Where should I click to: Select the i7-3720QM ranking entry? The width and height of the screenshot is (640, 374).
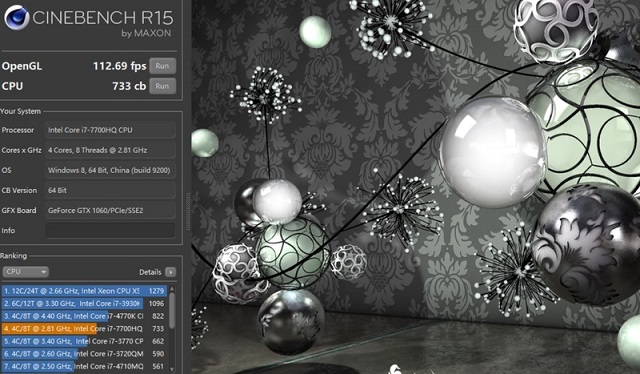(x=84, y=354)
